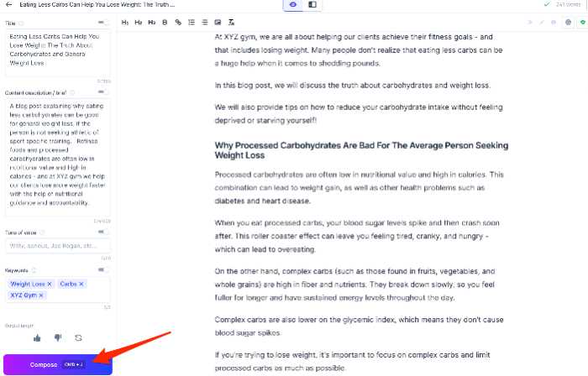Switch to the eye focus view mode
588x376 pixels.
tap(294, 5)
